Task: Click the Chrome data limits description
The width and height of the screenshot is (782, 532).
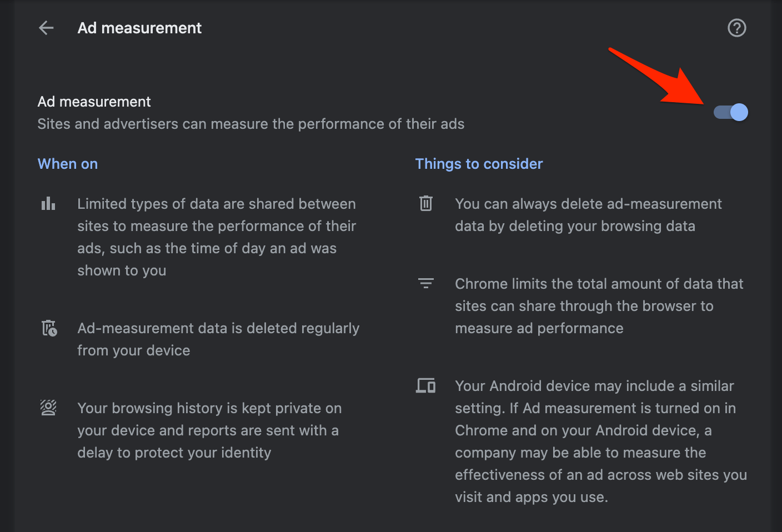Action: point(599,305)
